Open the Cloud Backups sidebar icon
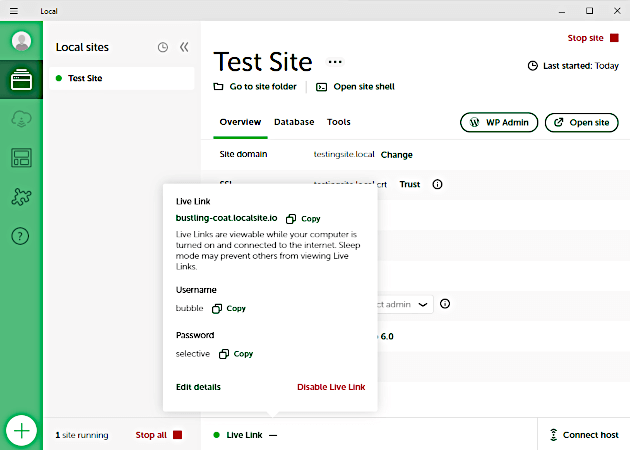The width and height of the screenshot is (630, 450). point(21,119)
